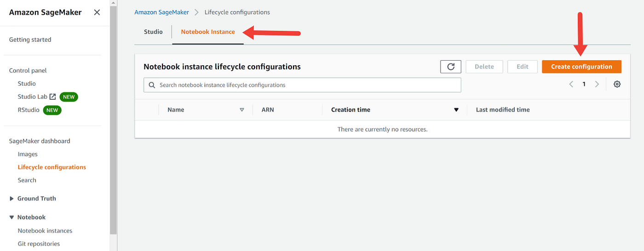Switch to the Studio tab
The width and height of the screenshot is (644, 251).
[x=153, y=32]
